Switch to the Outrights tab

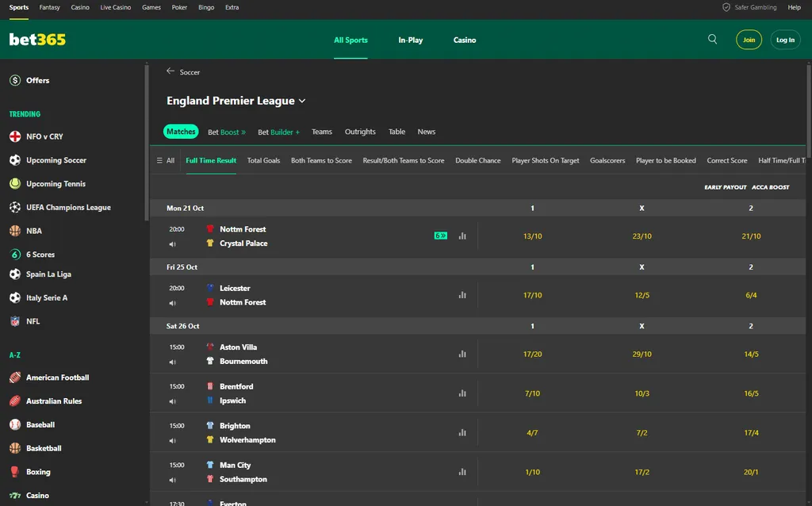(x=360, y=132)
